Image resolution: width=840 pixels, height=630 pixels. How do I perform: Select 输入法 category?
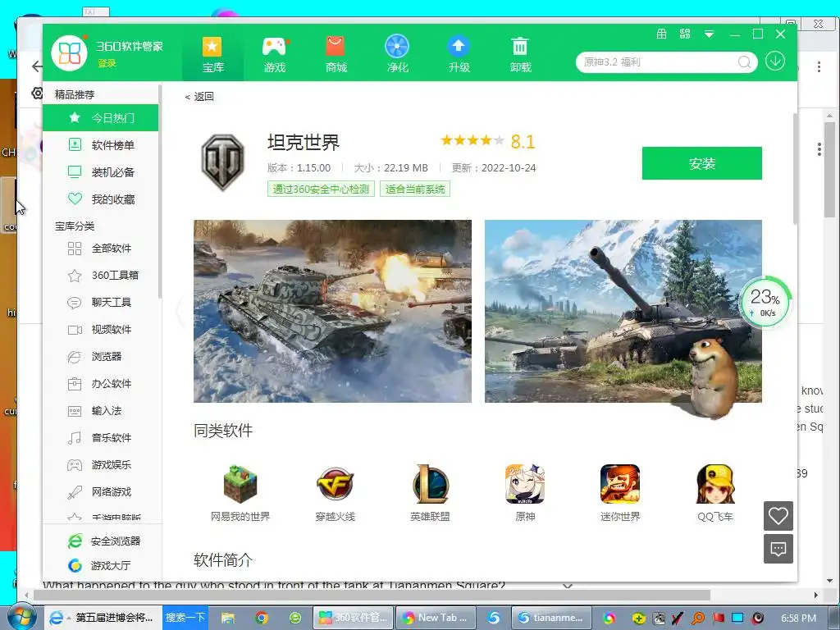coord(101,411)
